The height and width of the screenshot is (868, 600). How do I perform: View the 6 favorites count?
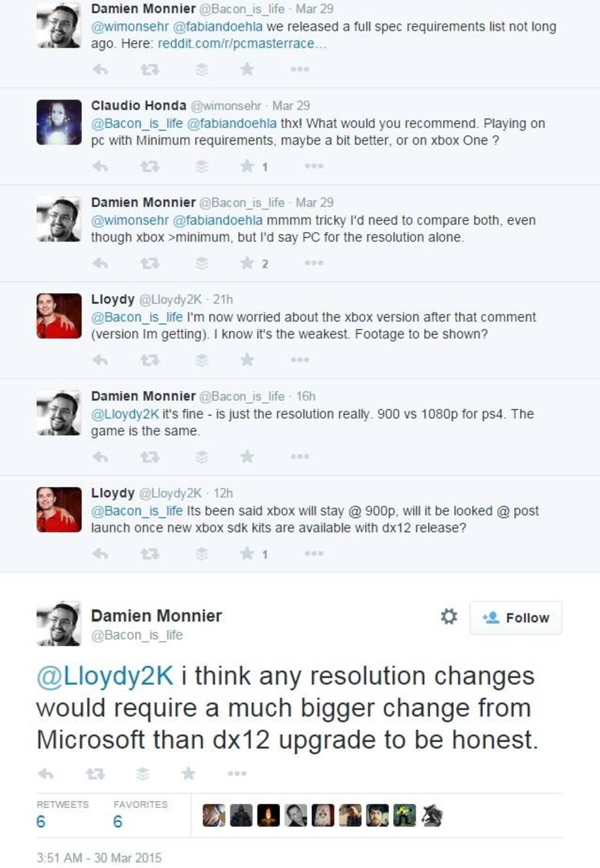coord(118,821)
